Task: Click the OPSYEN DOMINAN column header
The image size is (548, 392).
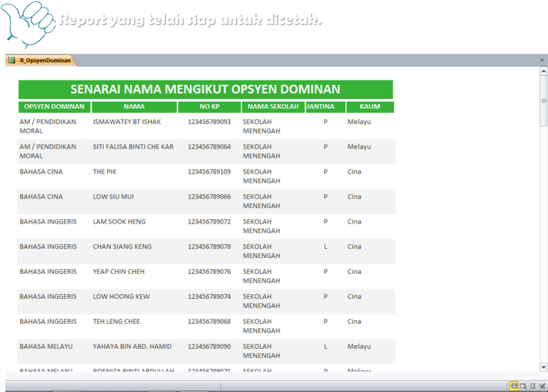Action: [x=54, y=107]
